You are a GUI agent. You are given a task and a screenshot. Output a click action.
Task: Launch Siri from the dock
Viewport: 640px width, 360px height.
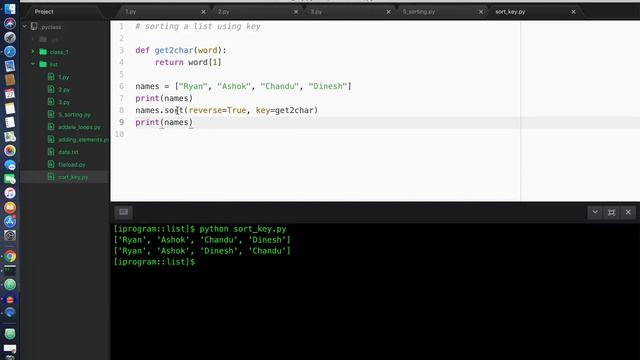click(10, 23)
